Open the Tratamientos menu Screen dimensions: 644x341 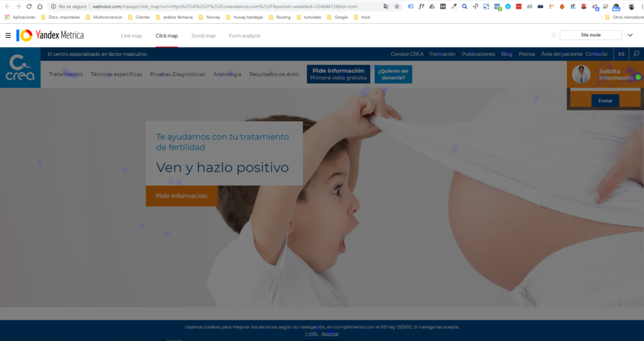tap(65, 74)
